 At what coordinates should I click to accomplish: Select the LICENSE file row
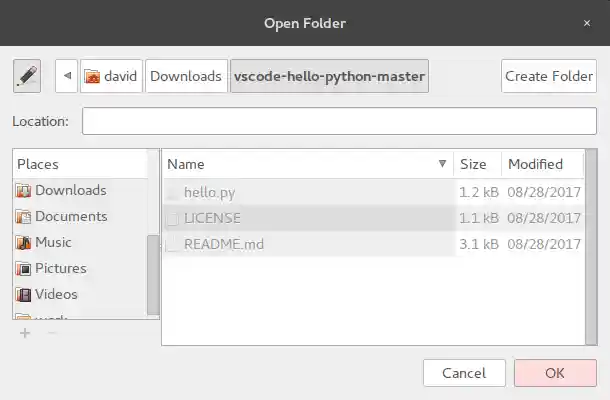click(x=373, y=218)
